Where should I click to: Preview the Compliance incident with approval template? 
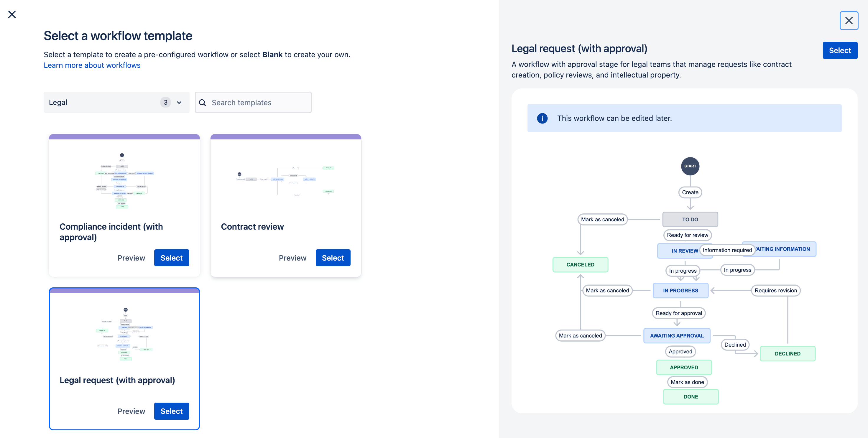point(131,258)
